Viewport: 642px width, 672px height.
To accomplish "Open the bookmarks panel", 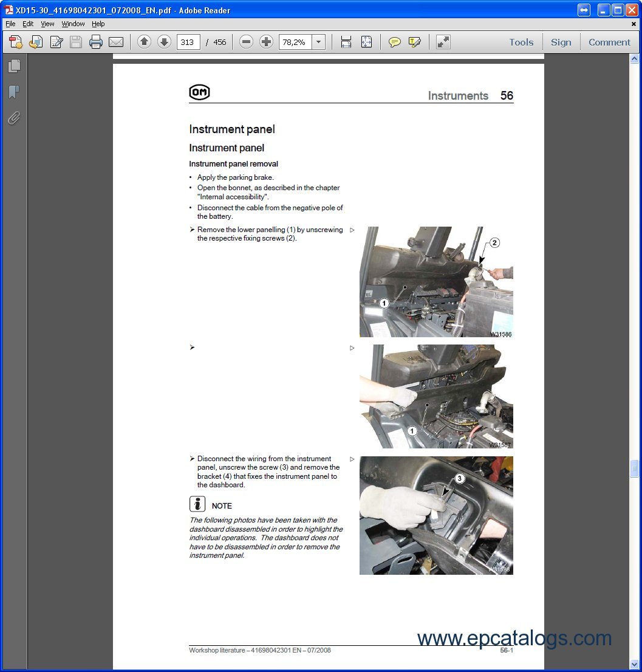I will click(x=14, y=92).
